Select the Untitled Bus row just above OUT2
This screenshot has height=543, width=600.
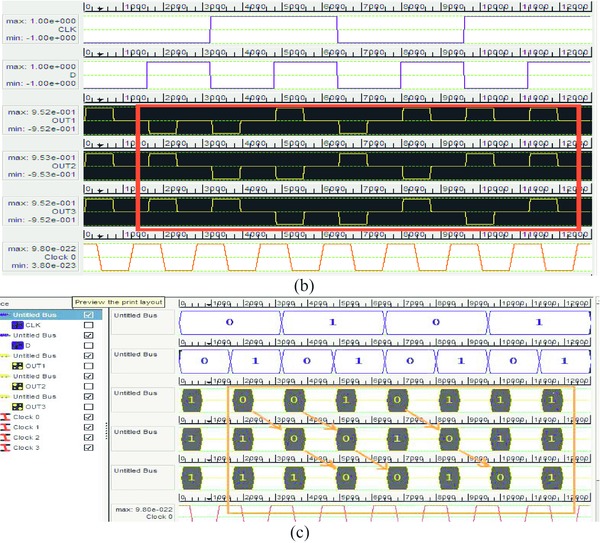tap(51, 377)
